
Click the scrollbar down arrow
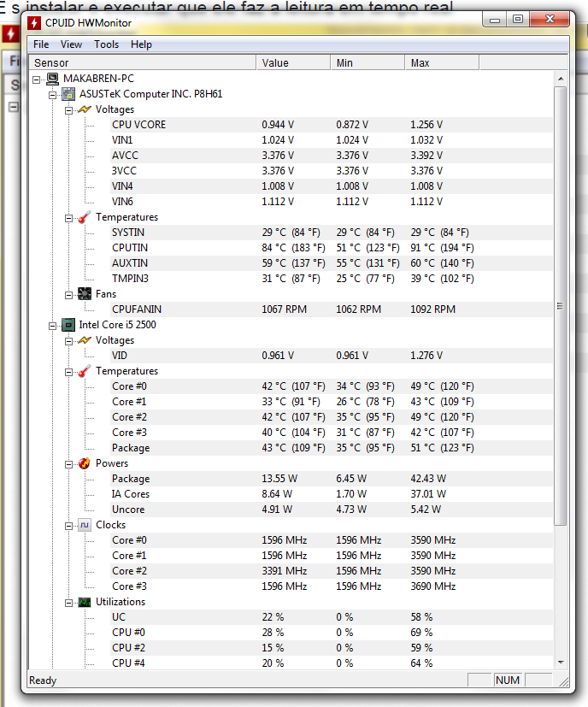point(561,663)
